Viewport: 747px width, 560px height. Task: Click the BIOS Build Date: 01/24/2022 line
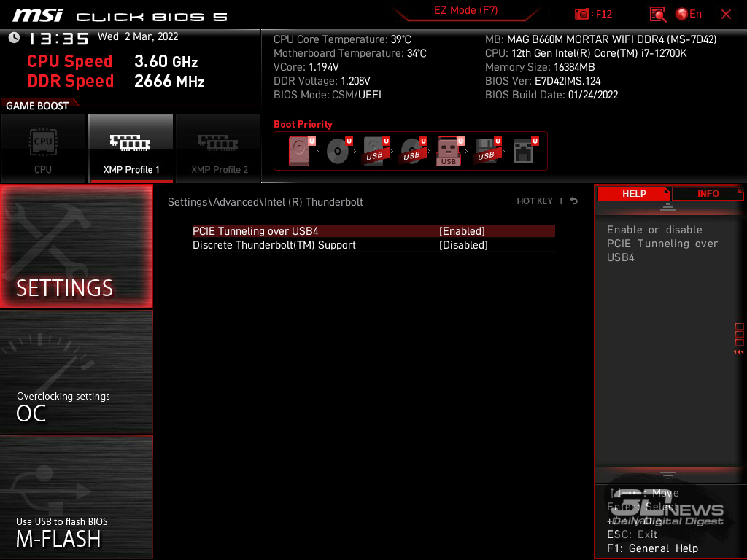551,95
